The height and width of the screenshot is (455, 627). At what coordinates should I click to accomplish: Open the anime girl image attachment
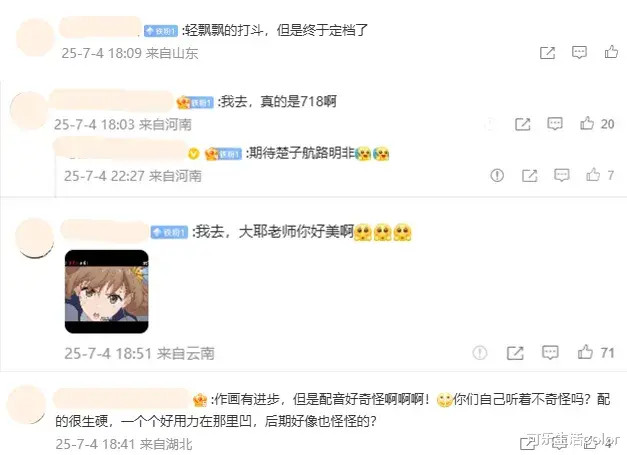tap(106, 291)
